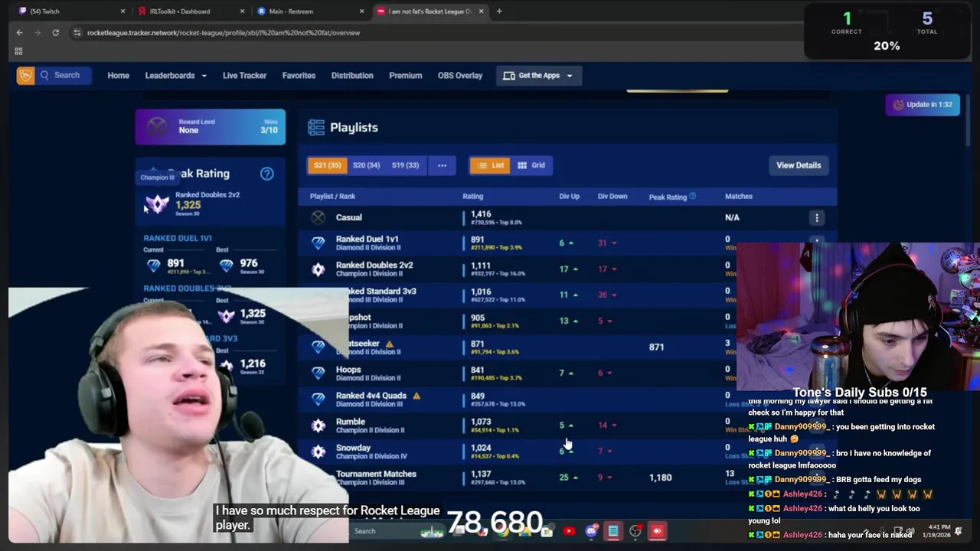Click the Rating column header
This screenshot has height=551, width=980.
point(472,196)
